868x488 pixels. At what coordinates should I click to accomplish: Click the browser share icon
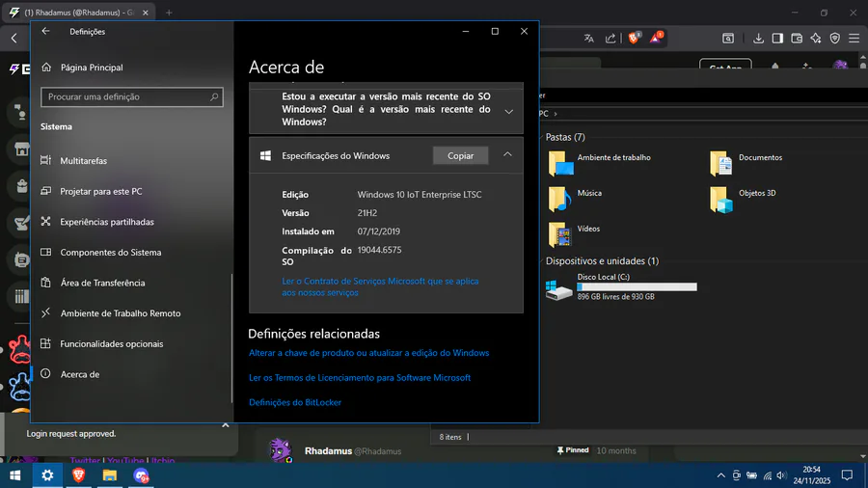(610, 39)
